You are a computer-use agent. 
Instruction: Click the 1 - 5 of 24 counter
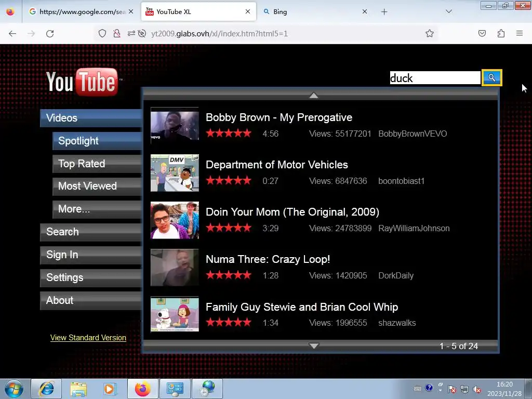coord(459,346)
